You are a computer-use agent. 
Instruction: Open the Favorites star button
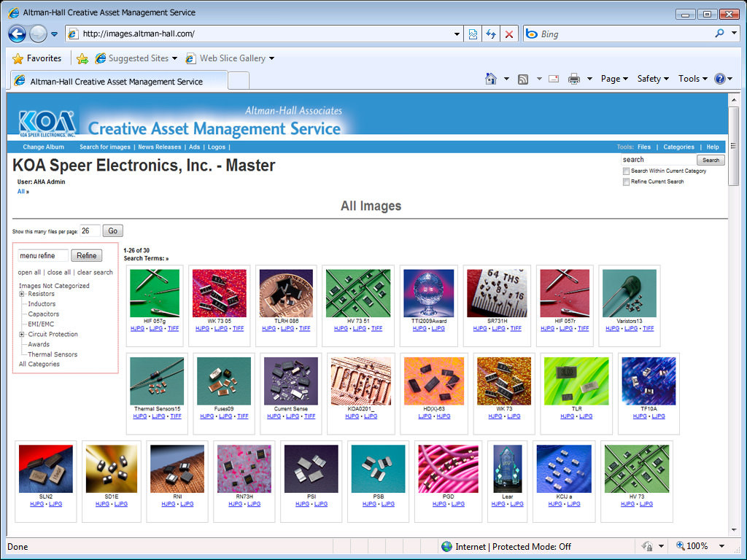tap(36, 58)
